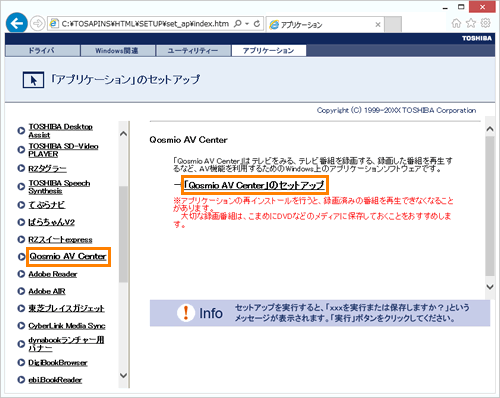Click the page icon in the address bar
Image resolution: width=500 pixels, height=398 pixels.
(53, 24)
